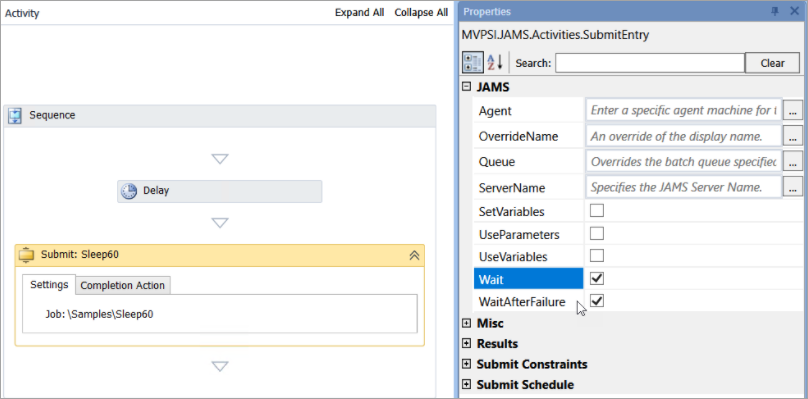Expand the Submit Constraints group
Image resolution: width=808 pixels, height=399 pixels.
(467, 364)
